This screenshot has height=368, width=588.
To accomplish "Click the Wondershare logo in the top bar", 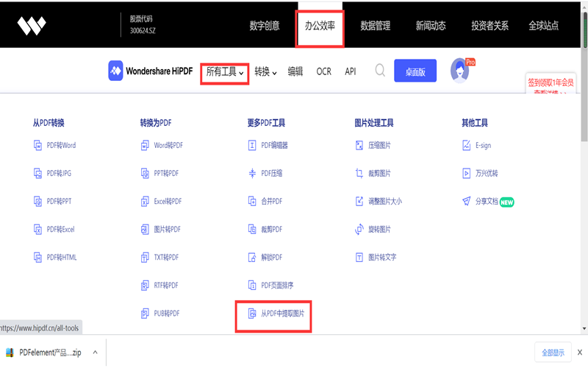I will (x=32, y=26).
